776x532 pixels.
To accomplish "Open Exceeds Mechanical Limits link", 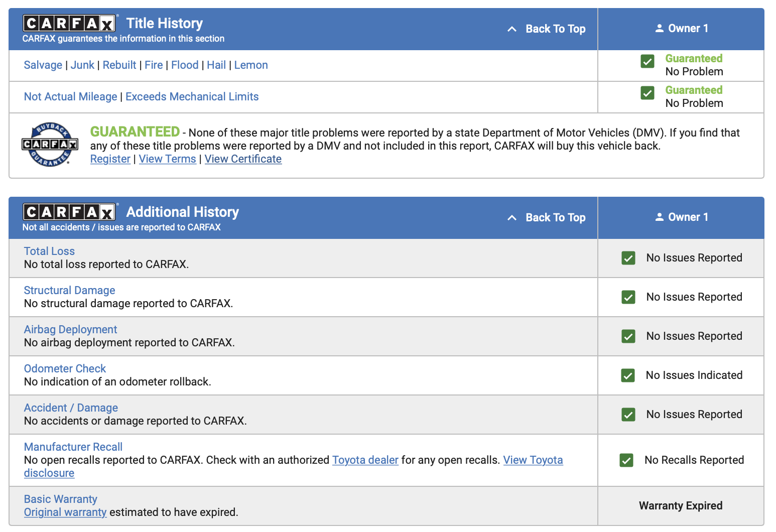I will [x=192, y=97].
